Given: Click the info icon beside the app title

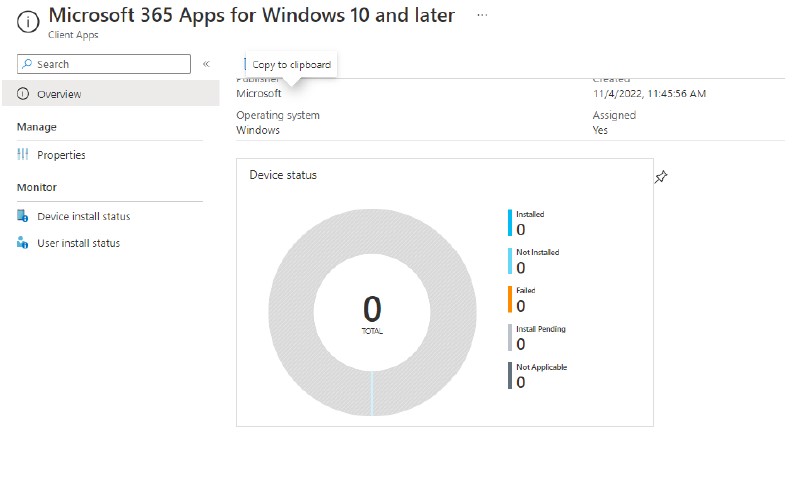Looking at the screenshot, I should tap(28, 22).
